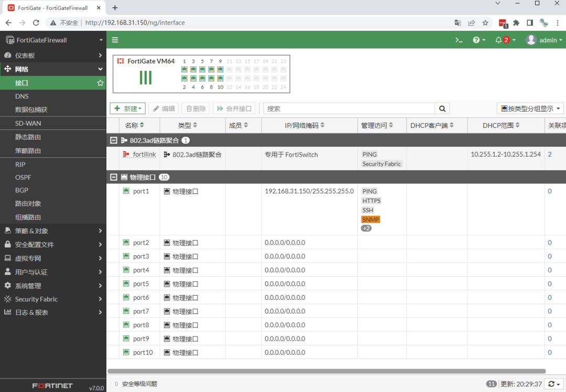Collapse the 802.3ad链路聚合 group
The image size is (566, 392).
pos(114,140)
